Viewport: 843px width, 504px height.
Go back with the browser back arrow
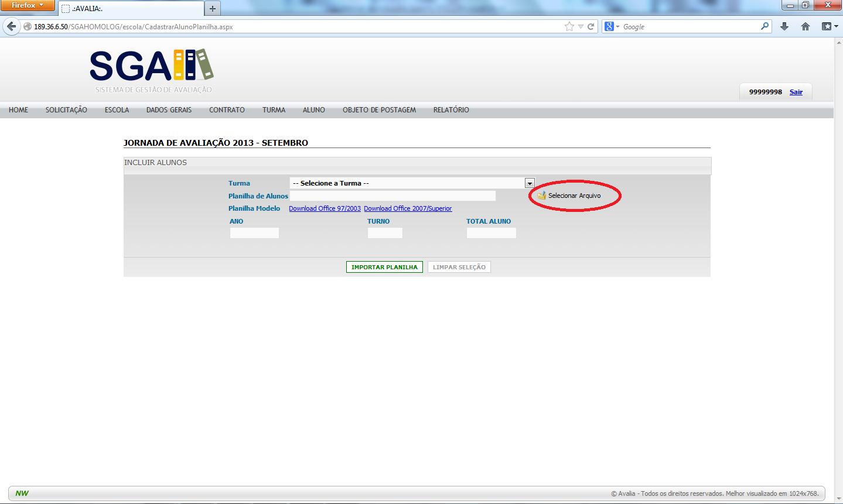[x=11, y=26]
